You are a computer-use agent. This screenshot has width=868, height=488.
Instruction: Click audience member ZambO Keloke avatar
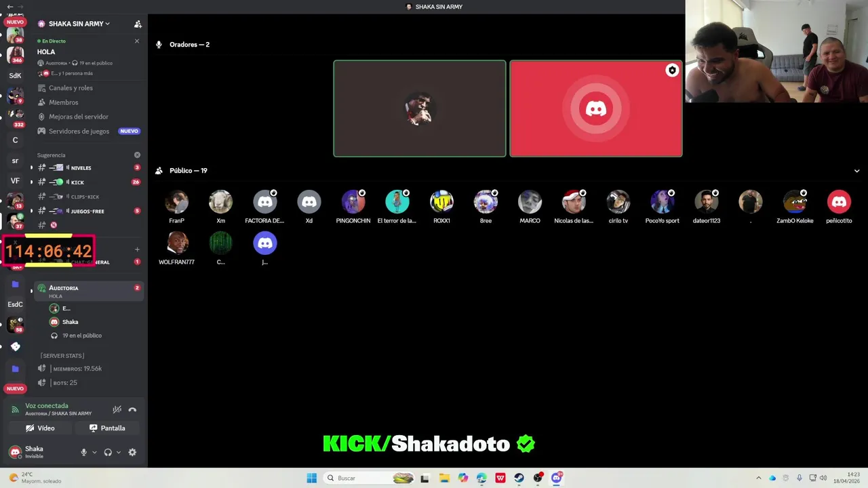pyautogui.click(x=795, y=202)
